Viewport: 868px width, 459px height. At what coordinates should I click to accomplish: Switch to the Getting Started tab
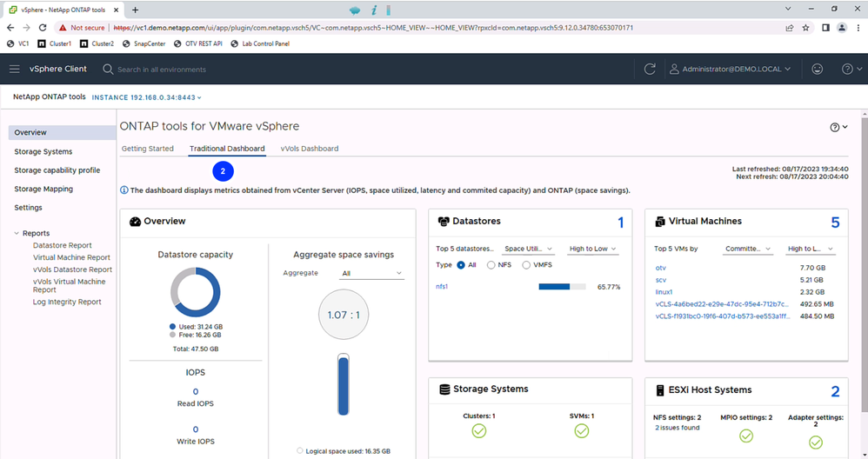point(147,149)
